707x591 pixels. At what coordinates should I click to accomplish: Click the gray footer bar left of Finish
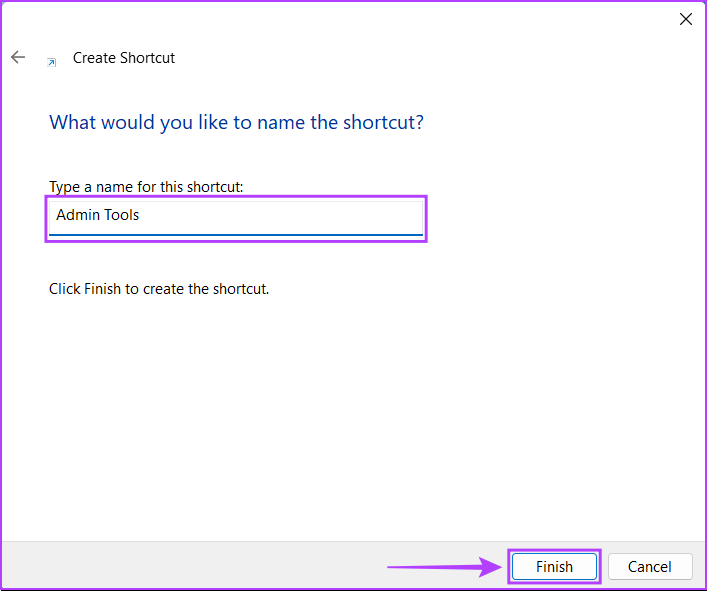click(x=200, y=567)
